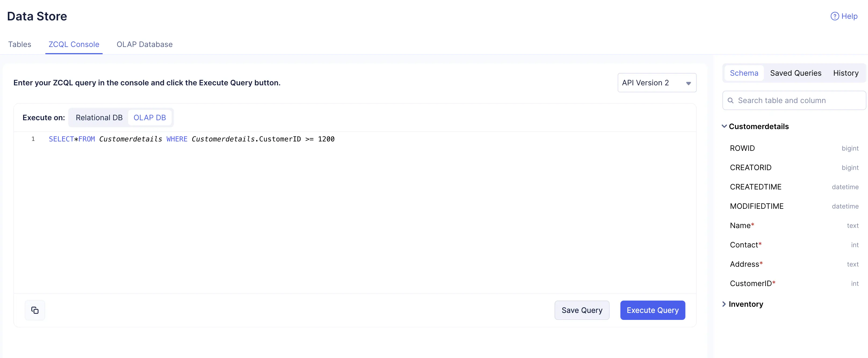Click the search magnifier icon in Schema

[730, 100]
